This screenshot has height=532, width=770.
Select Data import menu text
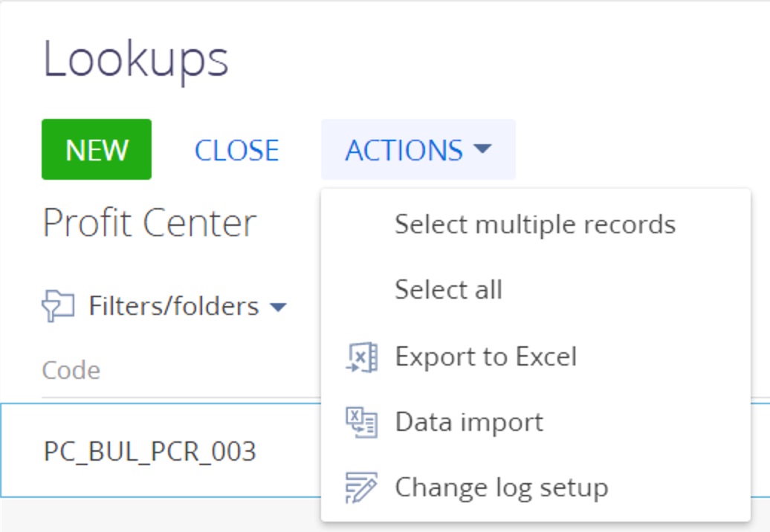coord(470,422)
